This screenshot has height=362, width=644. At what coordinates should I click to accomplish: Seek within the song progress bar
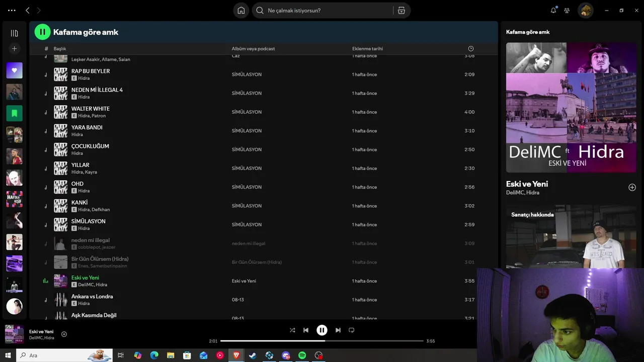click(322, 341)
